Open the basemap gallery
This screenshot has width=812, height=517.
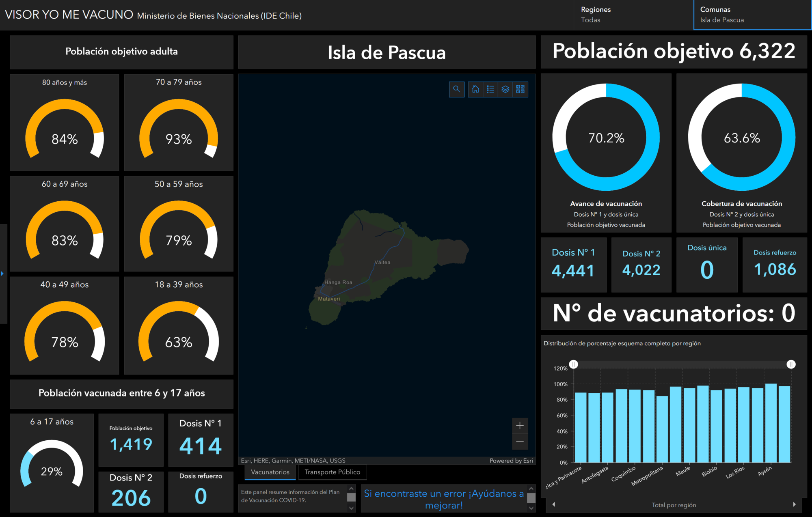point(520,89)
